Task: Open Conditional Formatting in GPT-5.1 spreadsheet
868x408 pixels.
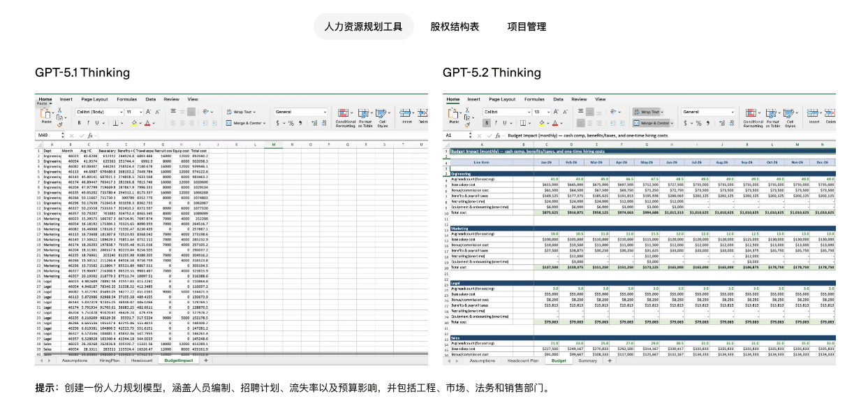Action: (x=346, y=117)
